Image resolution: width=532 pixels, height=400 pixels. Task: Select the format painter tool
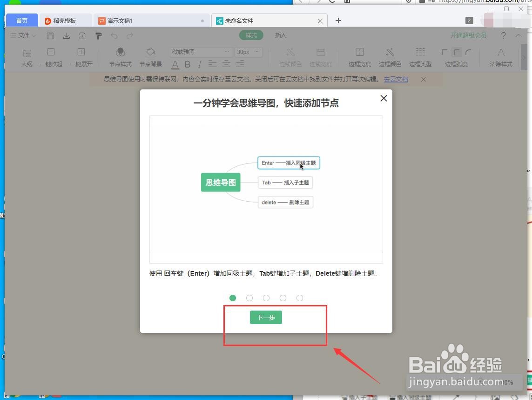click(98, 36)
